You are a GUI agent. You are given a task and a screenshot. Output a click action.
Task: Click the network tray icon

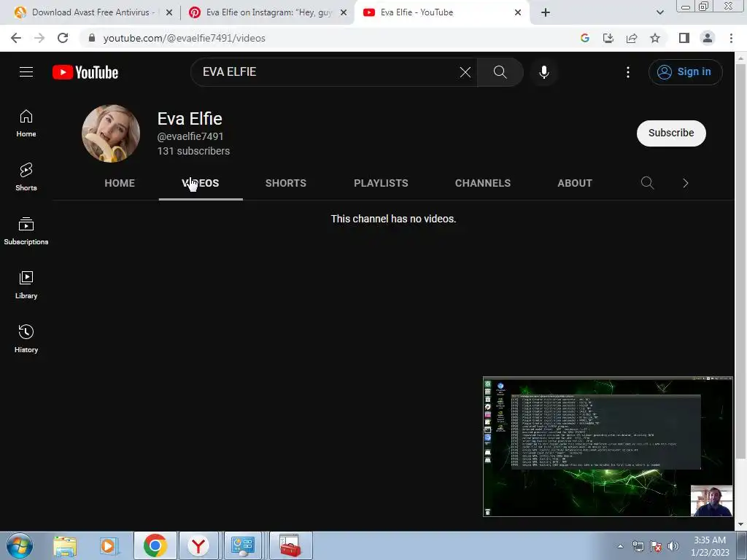click(638, 546)
